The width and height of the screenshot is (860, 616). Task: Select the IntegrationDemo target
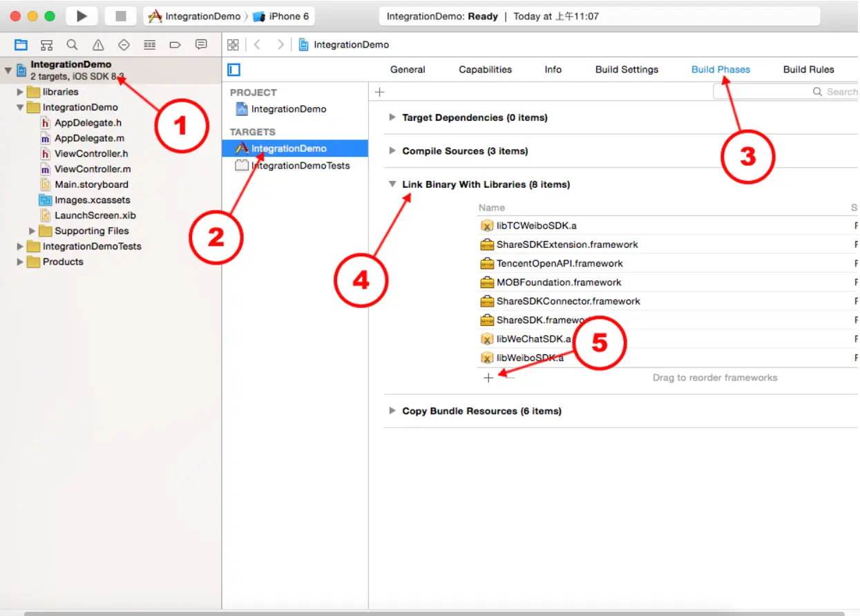coord(295,148)
